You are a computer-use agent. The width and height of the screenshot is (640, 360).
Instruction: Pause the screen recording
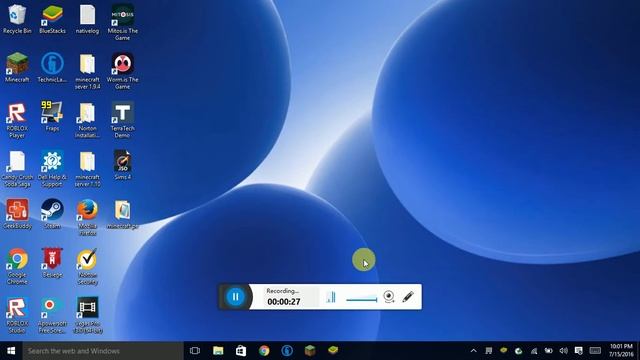pos(236,297)
